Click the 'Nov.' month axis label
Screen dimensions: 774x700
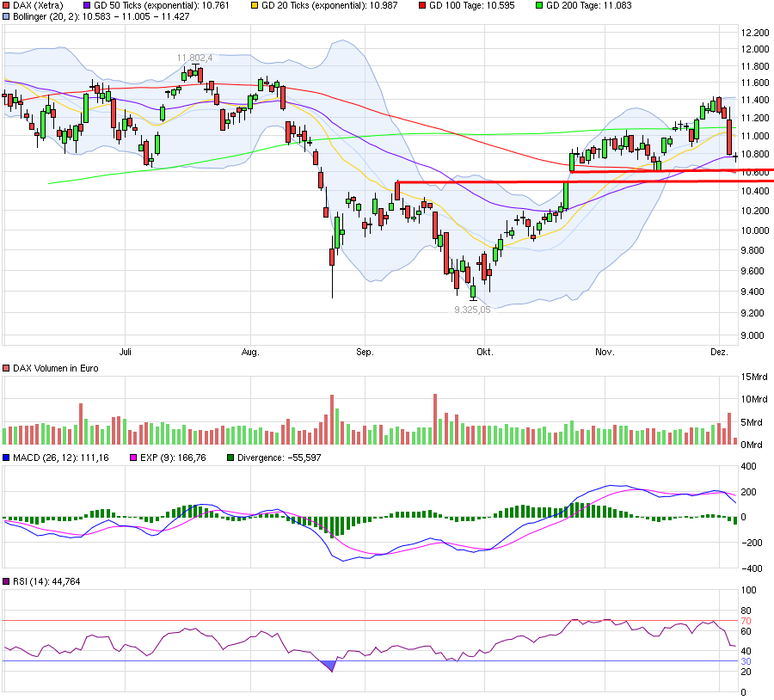tap(605, 352)
